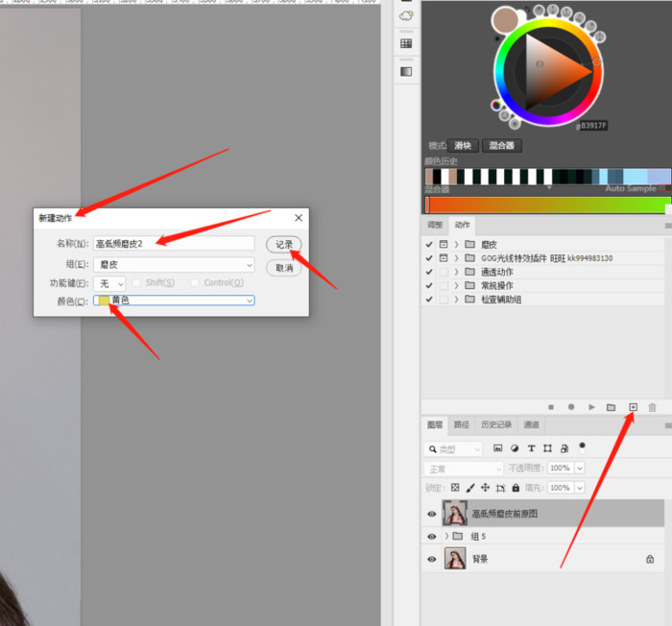
Task: Click the 记录 button
Action: pos(284,245)
